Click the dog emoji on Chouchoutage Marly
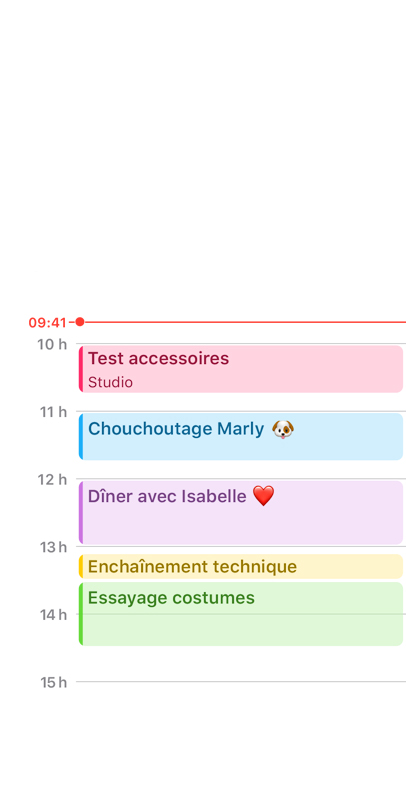This screenshot has height=804, width=406. 282,429
